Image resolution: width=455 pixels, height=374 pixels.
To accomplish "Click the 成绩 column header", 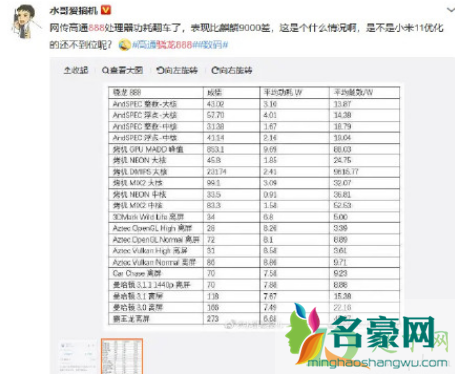I will pos(214,92).
